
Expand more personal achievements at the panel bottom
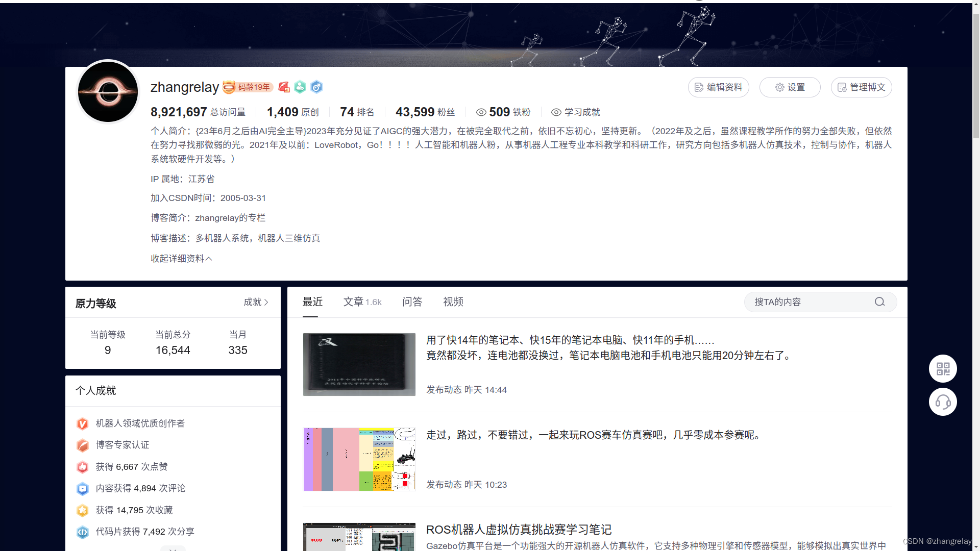click(x=173, y=548)
